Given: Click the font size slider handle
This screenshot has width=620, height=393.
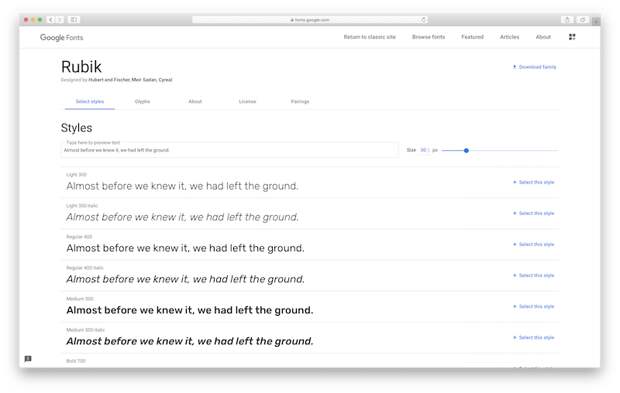Looking at the screenshot, I should [x=466, y=150].
